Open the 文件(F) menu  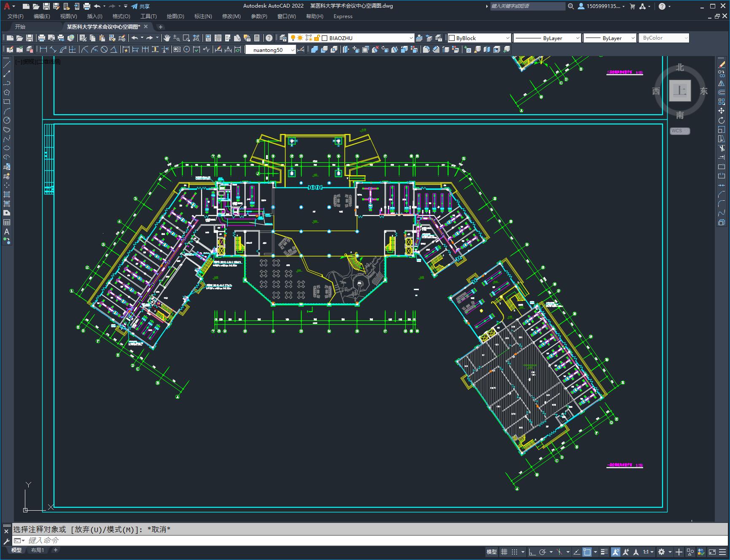[x=16, y=16]
